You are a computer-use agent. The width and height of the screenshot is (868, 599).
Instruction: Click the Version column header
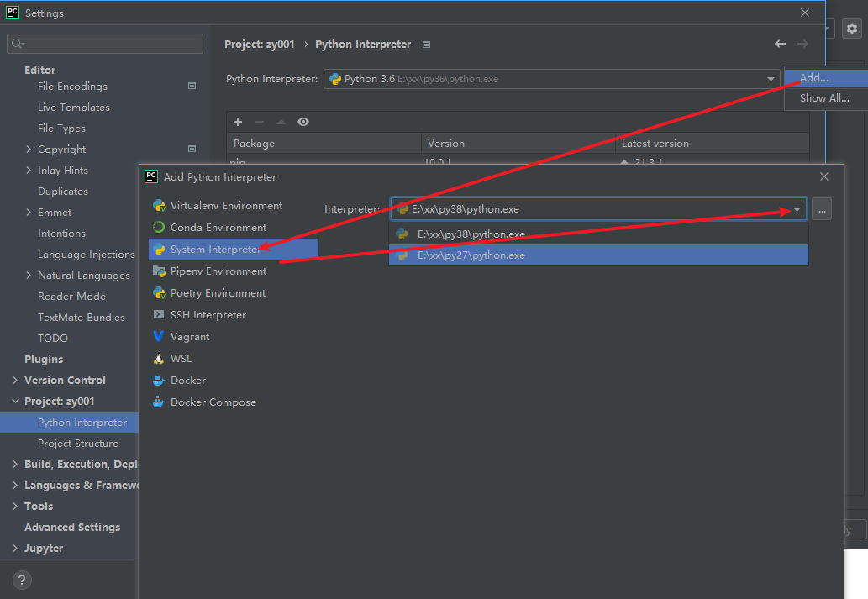pyautogui.click(x=518, y=144)
